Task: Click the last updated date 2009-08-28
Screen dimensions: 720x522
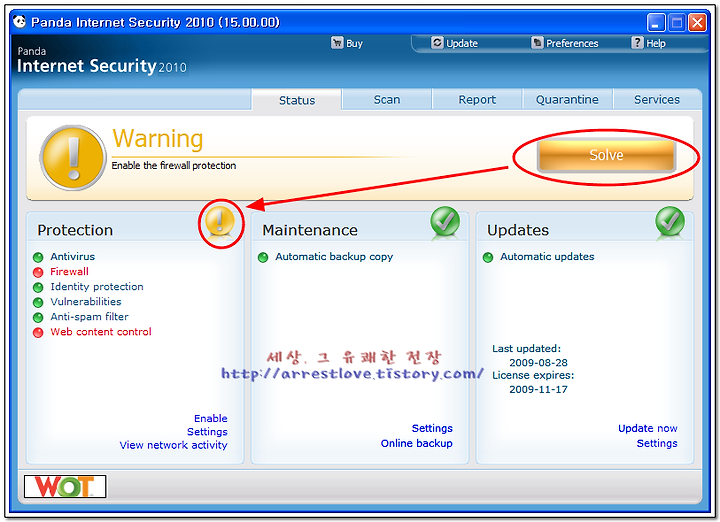Action: (538, 363)
